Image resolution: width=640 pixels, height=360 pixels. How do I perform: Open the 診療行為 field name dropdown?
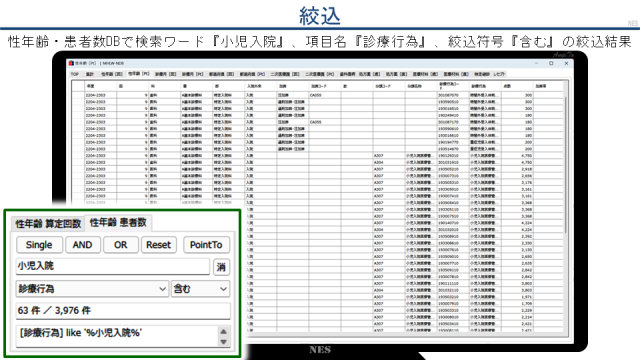(x=92, y=289)
